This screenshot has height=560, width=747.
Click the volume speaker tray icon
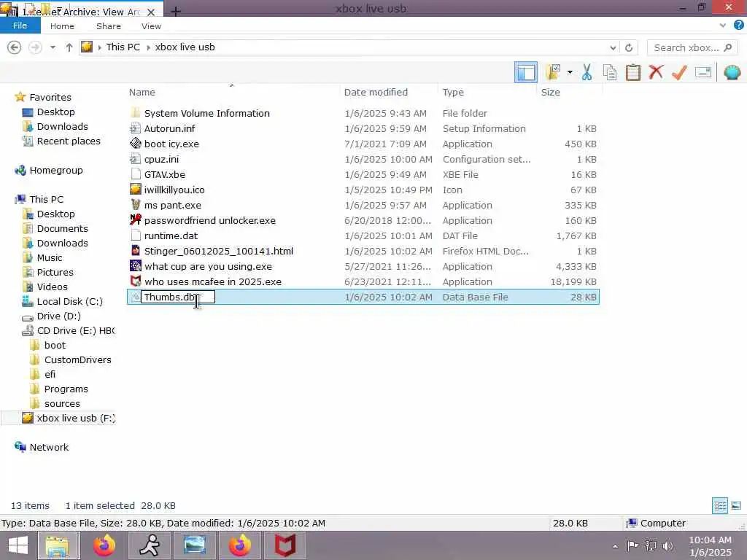click(x=668, y=545)
